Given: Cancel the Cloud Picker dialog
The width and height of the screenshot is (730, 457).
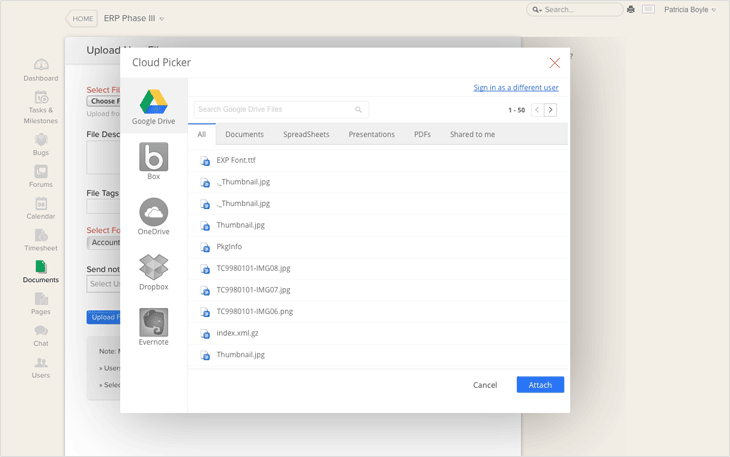Looking at the screenshot, I should 485,385.
